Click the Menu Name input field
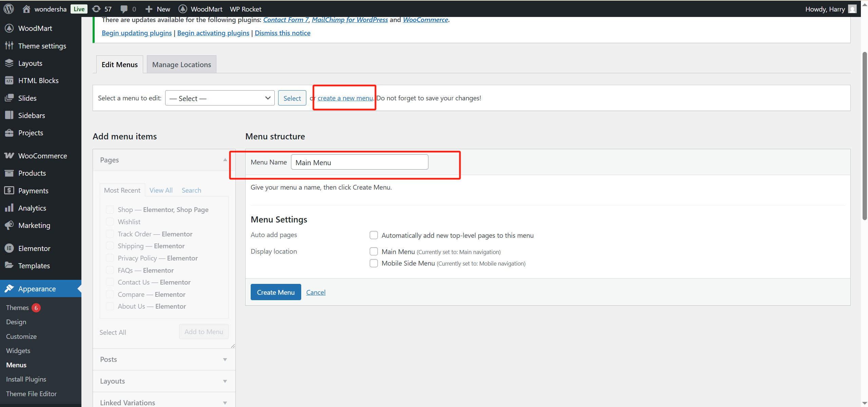The height and width of the screenshot is (407, 868). (359, 162)
